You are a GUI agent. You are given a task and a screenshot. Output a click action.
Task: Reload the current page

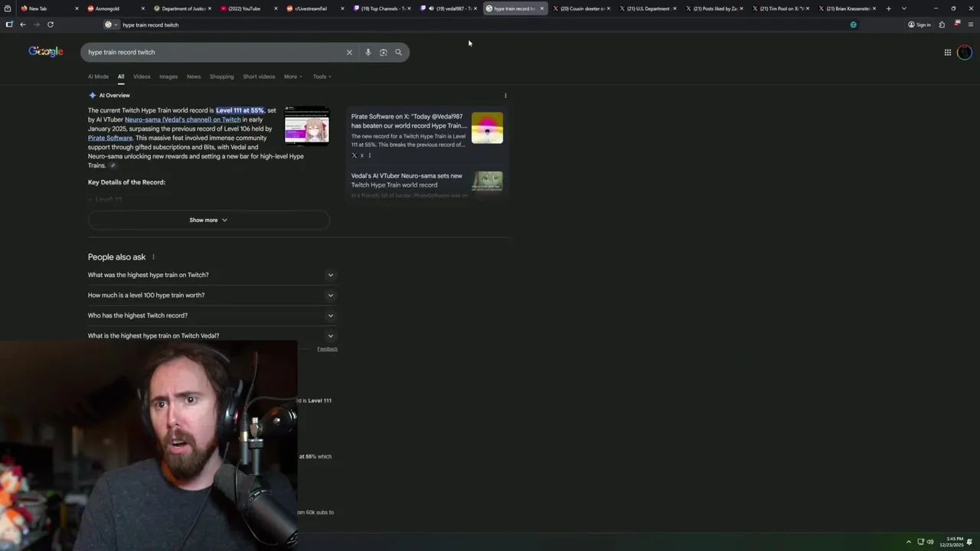click(51, 24)
